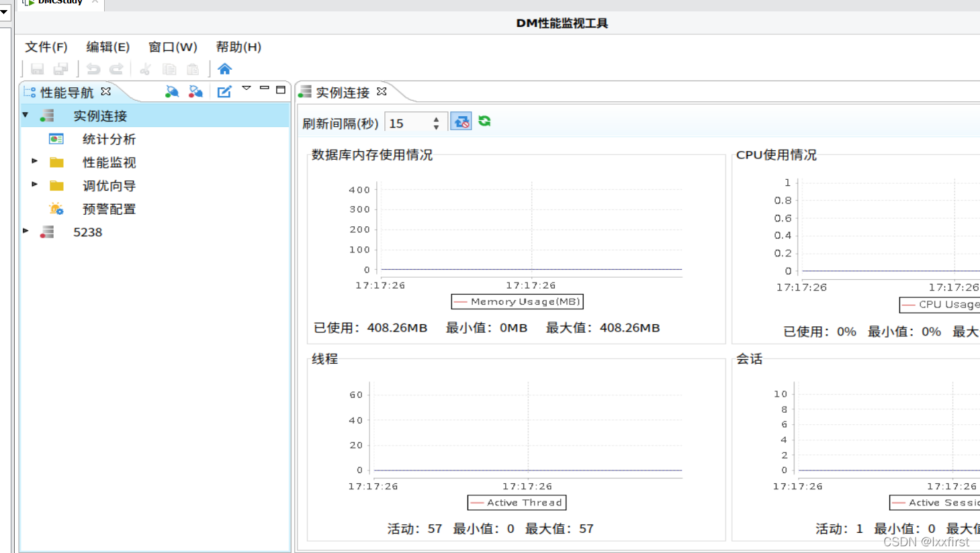Collapse the 实例连接 tree node

coord(26,115)
